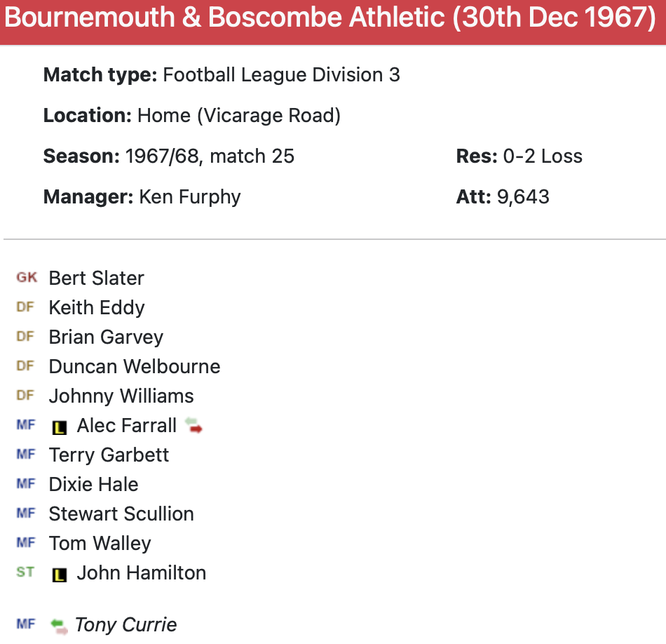Open Bert Slater's player page

(x=96, y=279)
